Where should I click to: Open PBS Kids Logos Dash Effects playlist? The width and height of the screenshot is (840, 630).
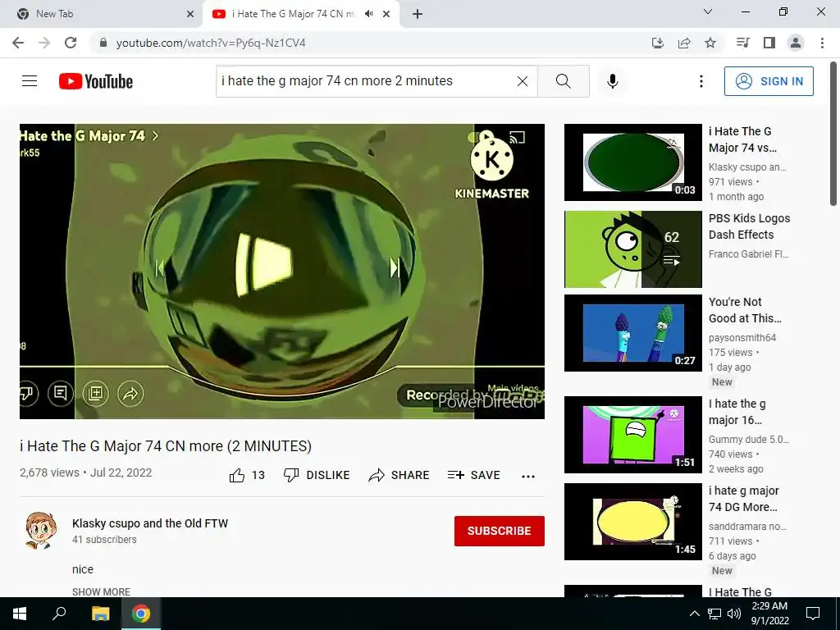tap(633, 249)
